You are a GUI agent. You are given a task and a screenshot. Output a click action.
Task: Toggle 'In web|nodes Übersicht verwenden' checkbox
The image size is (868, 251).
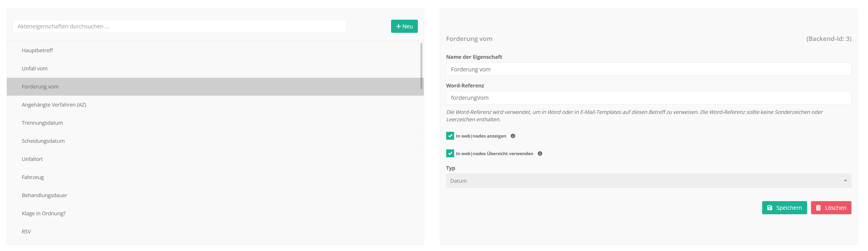click(450, 154)
